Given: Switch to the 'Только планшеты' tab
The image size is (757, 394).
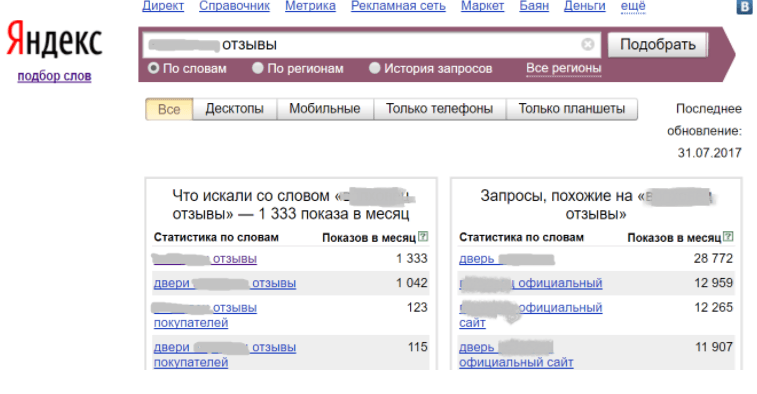Looking at the screenshot, I should [x=572, y=109].
